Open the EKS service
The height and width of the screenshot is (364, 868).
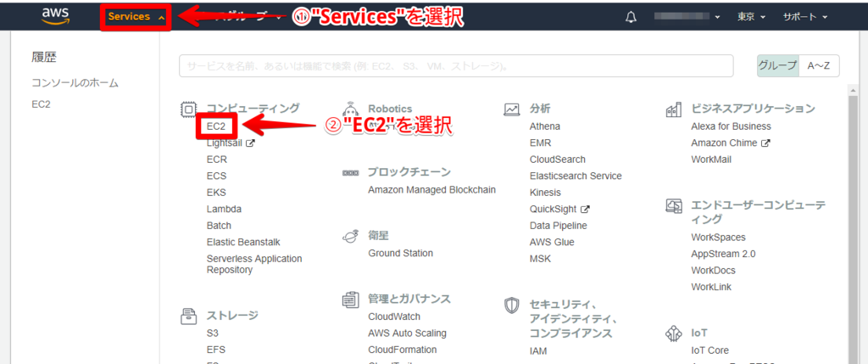(216, 193)
